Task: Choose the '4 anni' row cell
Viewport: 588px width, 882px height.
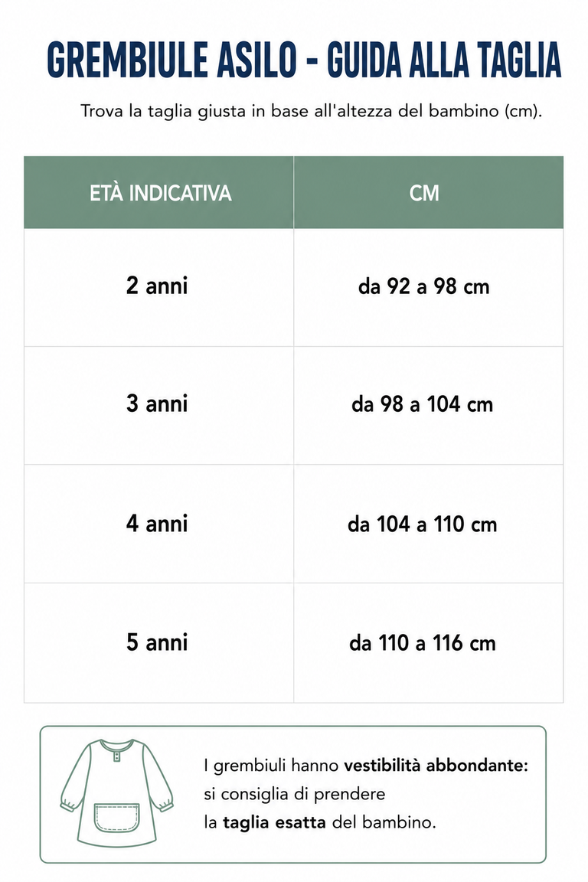Action: [158, 524]
